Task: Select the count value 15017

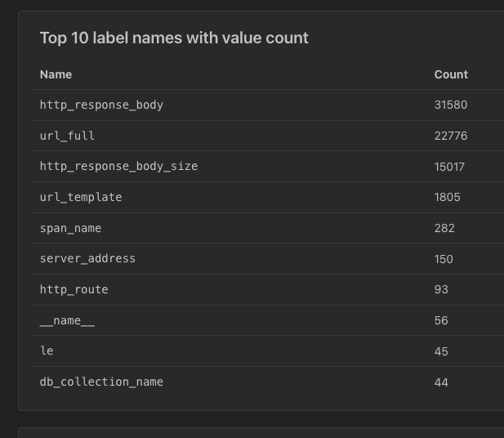Action: click(449, 166)
